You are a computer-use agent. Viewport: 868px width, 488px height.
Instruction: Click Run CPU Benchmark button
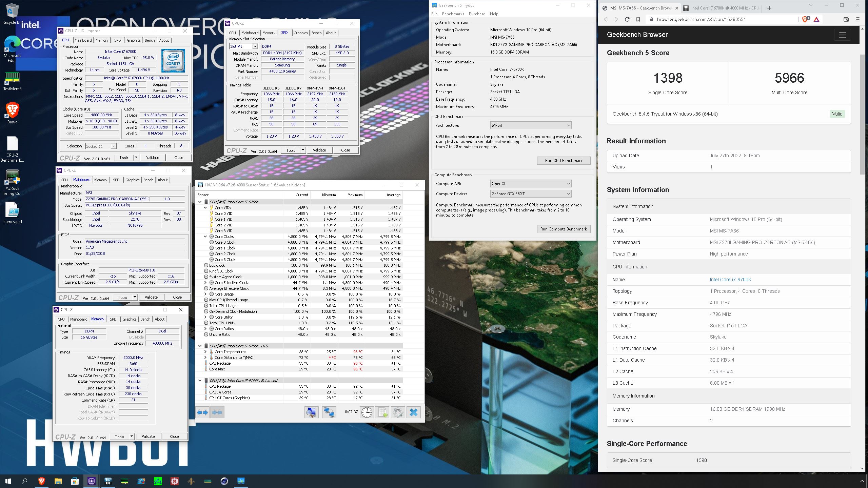[564, 161]
